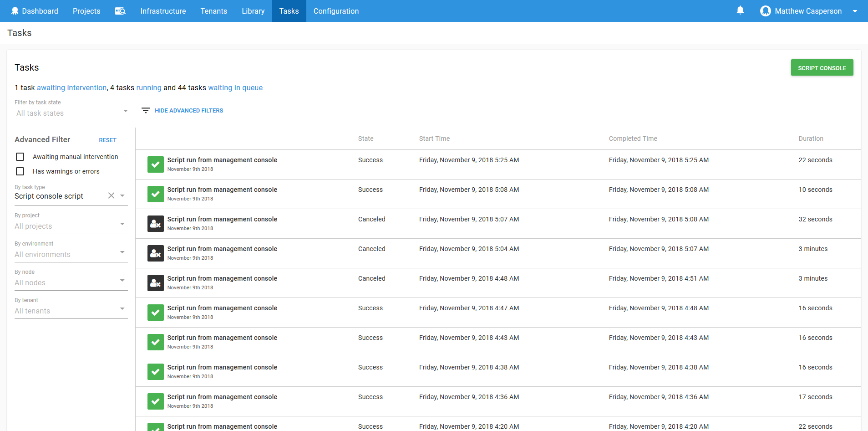Screen dimensions: 868x431
Task: Expand the Filter by task state dropdown
Action: (x=72, y=113)
